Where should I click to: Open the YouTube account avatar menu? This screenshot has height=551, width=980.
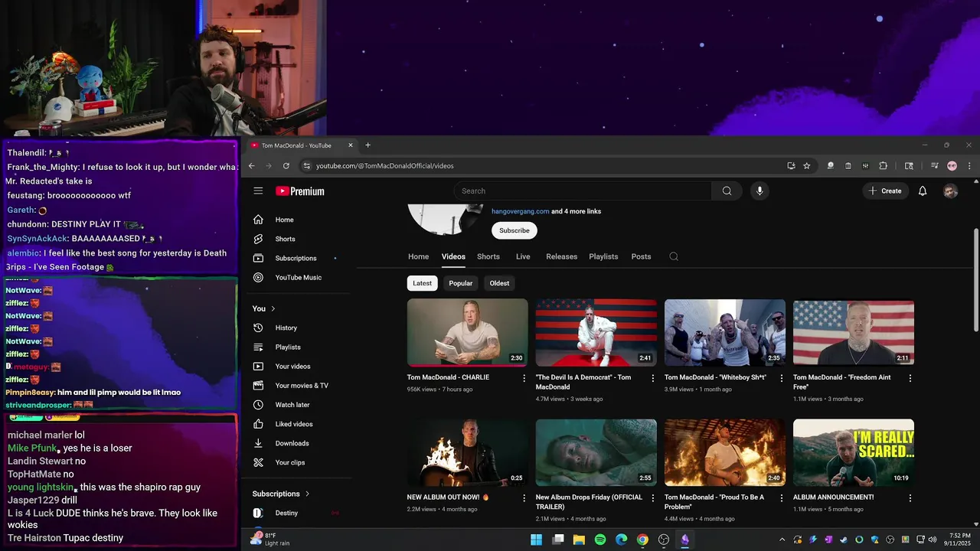point(950,191)
